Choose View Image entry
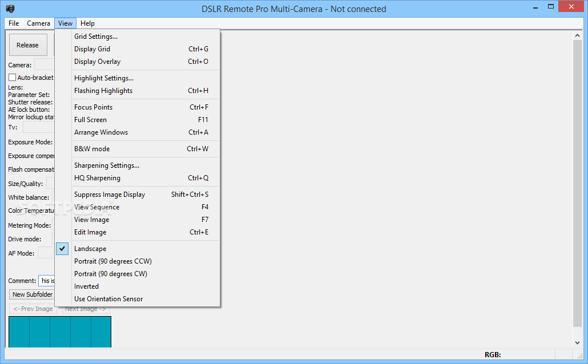The image size is (588, 364). (x=137, y=220)
